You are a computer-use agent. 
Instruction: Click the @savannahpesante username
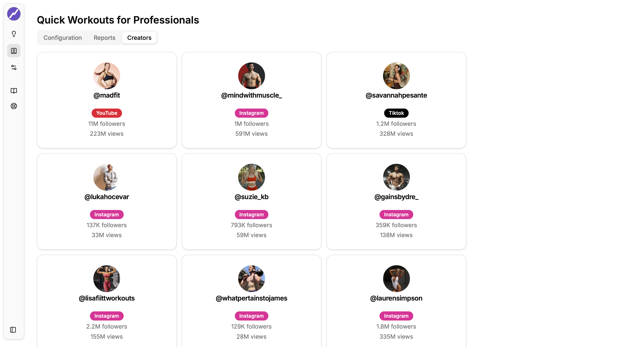coord(396,95)
